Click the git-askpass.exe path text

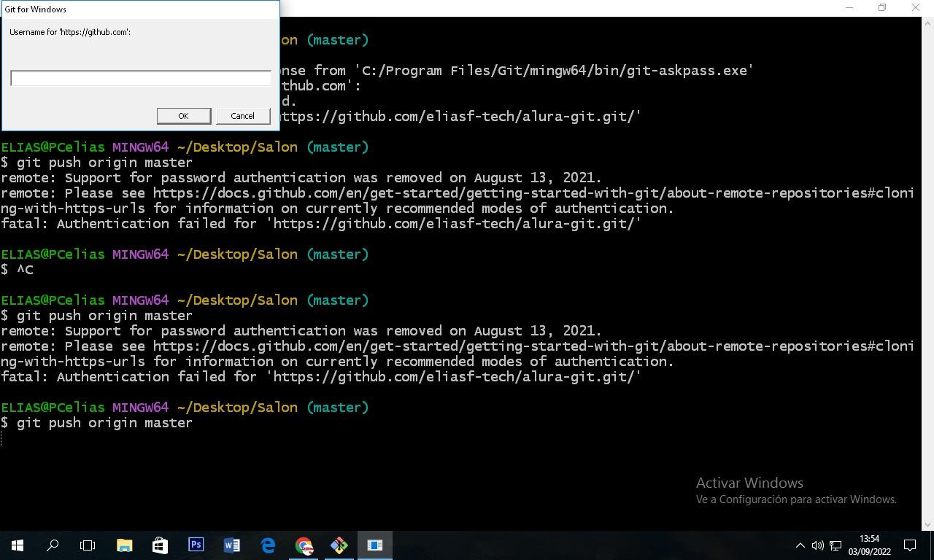555,71
